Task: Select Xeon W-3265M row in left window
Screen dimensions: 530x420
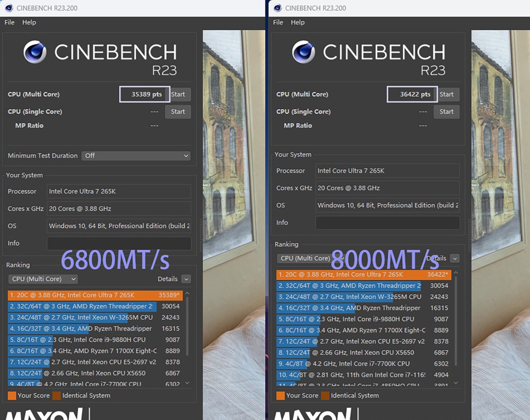Action: pos(95,318)
